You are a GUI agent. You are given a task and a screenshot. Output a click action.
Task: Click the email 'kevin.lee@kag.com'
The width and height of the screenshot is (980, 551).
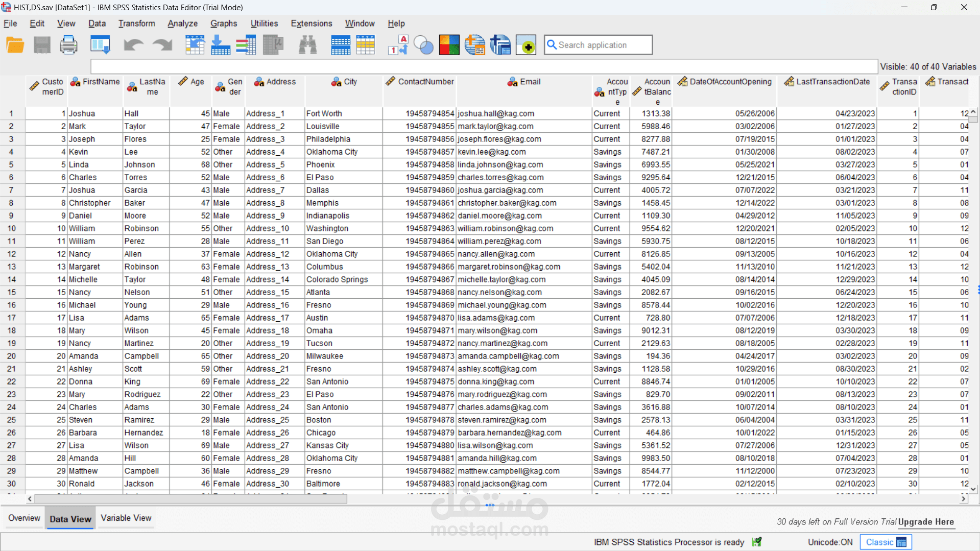tap(524, 152)
